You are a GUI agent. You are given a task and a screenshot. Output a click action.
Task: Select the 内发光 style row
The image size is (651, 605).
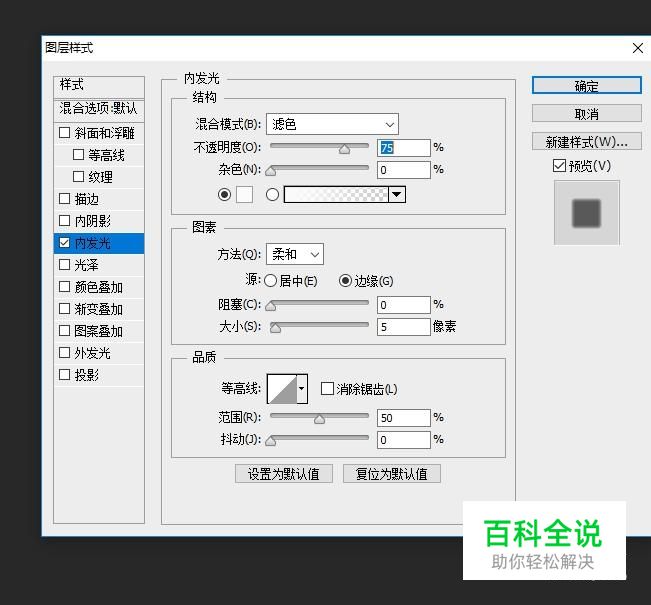(x=99, y=243)
